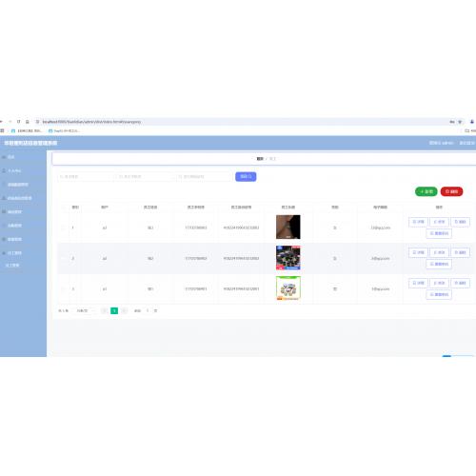Open the second row's dark photo thumbnail

288,258
